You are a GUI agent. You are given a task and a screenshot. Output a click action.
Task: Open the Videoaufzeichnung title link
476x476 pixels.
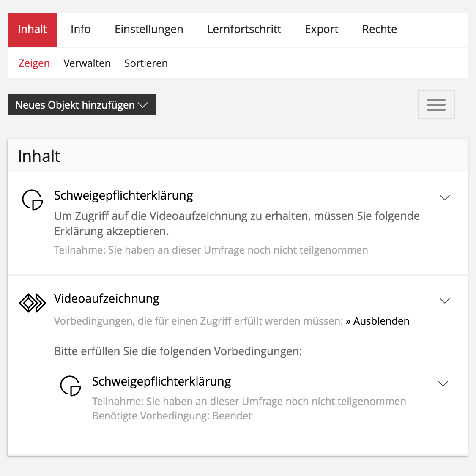[x=107, y=298]
